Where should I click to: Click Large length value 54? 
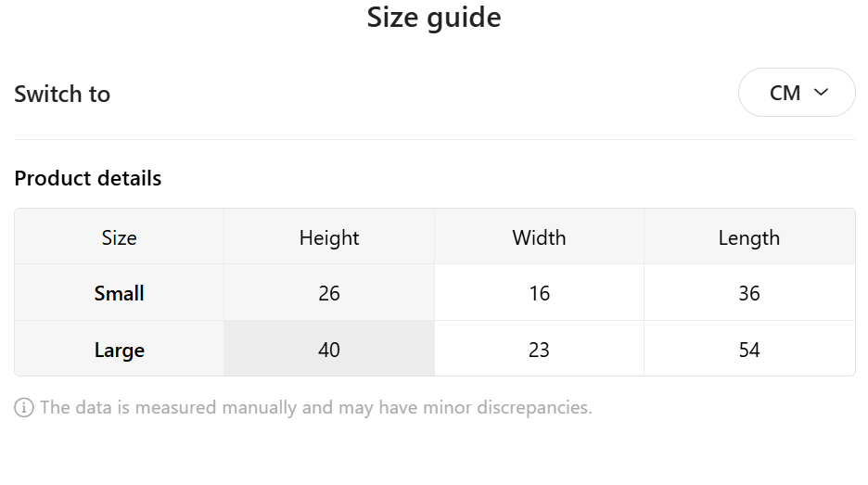748,350
